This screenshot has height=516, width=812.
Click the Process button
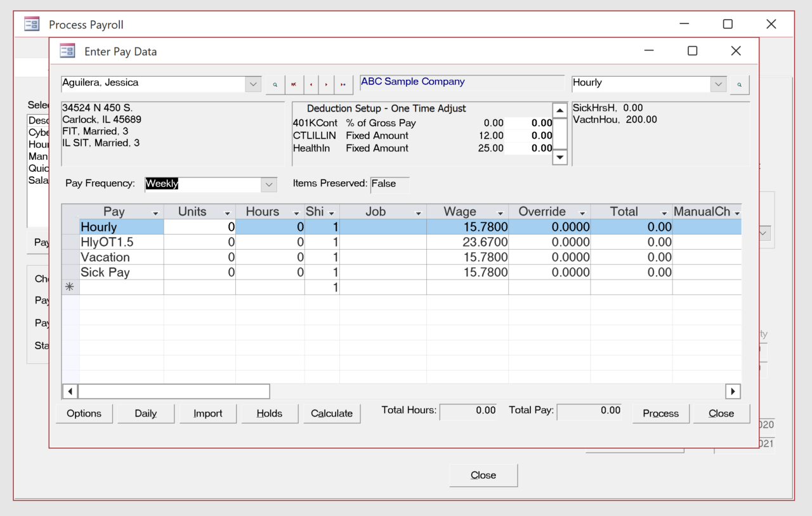(660, 413)
